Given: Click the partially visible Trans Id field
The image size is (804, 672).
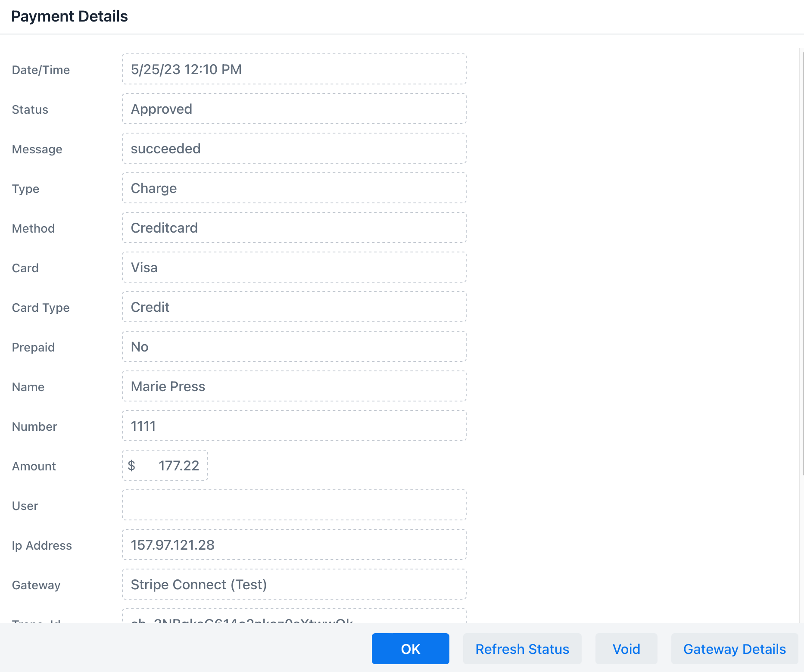Looking at the screenshot, I should (294, 616).
